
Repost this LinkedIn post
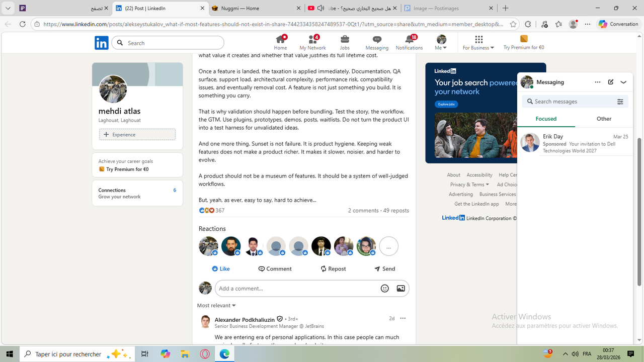click(x=333, y=269)
